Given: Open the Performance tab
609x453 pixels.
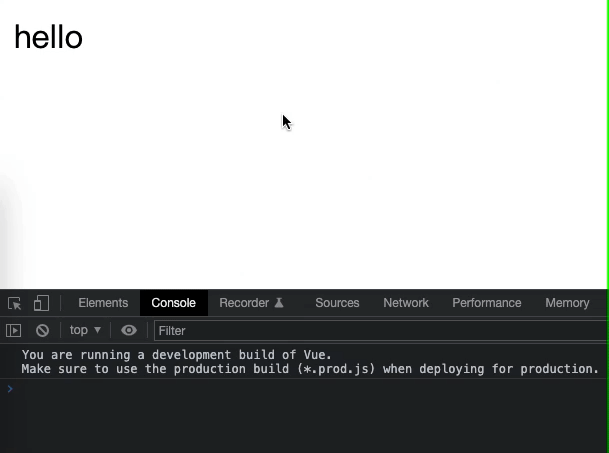Looking at the screenshot, I should [x=487, y=303].
